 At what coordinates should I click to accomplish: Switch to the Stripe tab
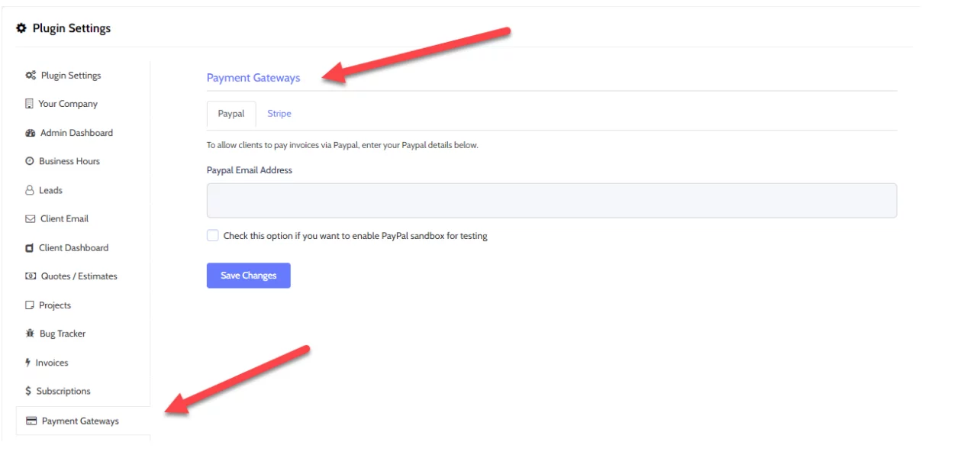(279, 114)
